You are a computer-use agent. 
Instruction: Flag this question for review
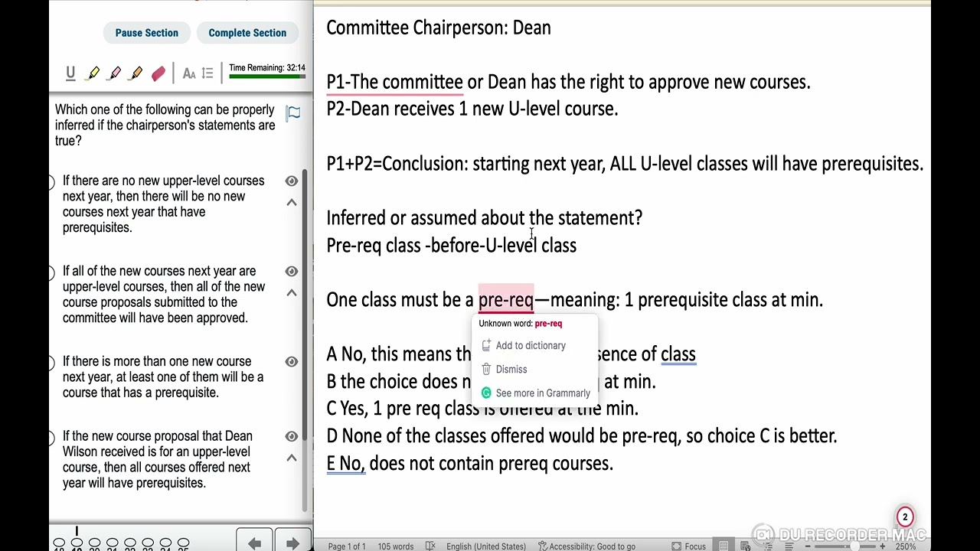point(293,114)
